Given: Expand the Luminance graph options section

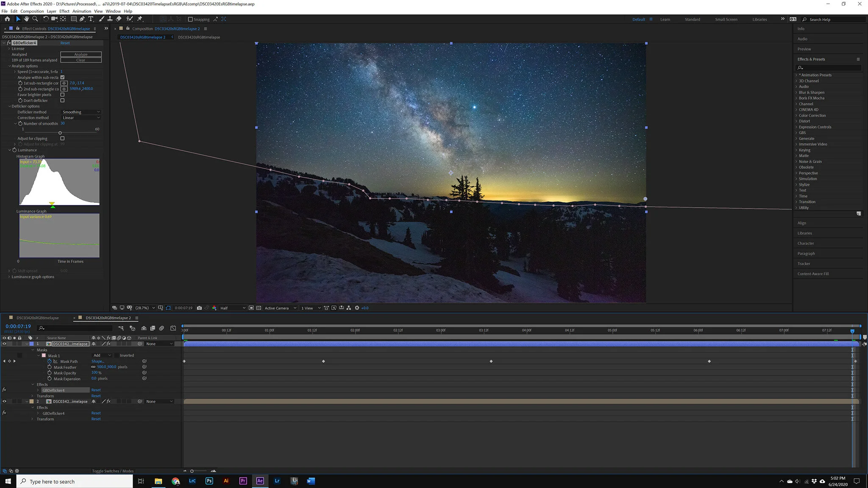Looking at the screenshot, I should (x=9, y=277).
